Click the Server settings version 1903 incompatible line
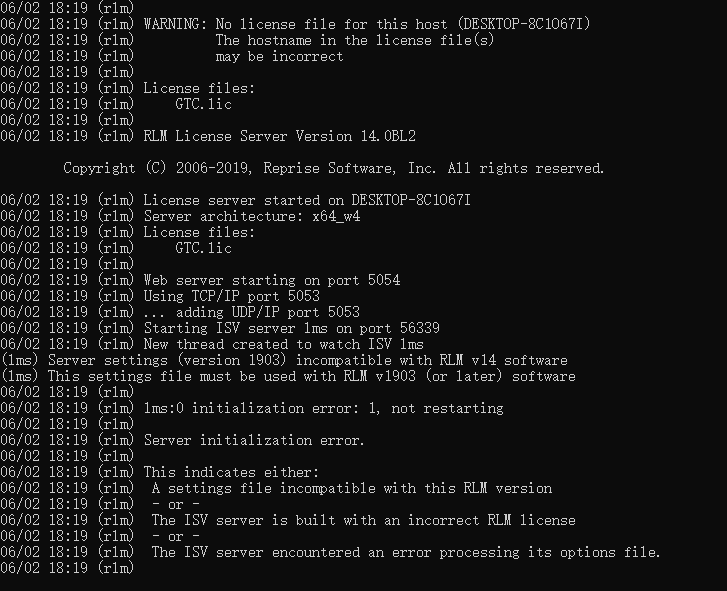This screenshot has height=591, width=727. click(284, 360)
